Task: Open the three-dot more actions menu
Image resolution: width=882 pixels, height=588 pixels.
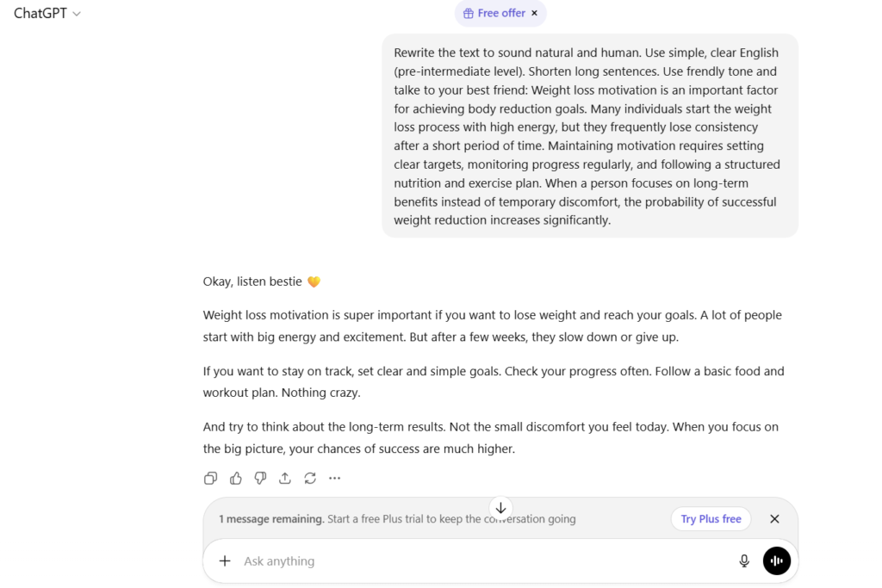Action: point(335,478)
